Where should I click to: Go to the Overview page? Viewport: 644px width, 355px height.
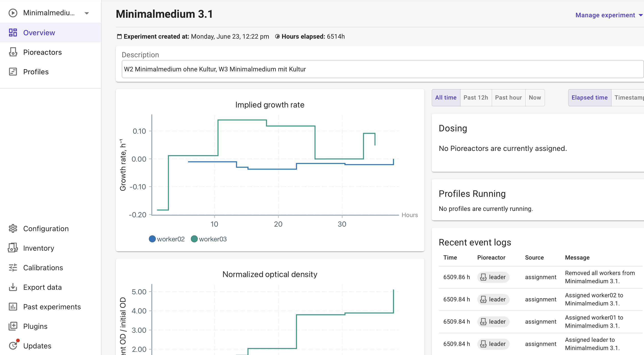click(39, 32)
